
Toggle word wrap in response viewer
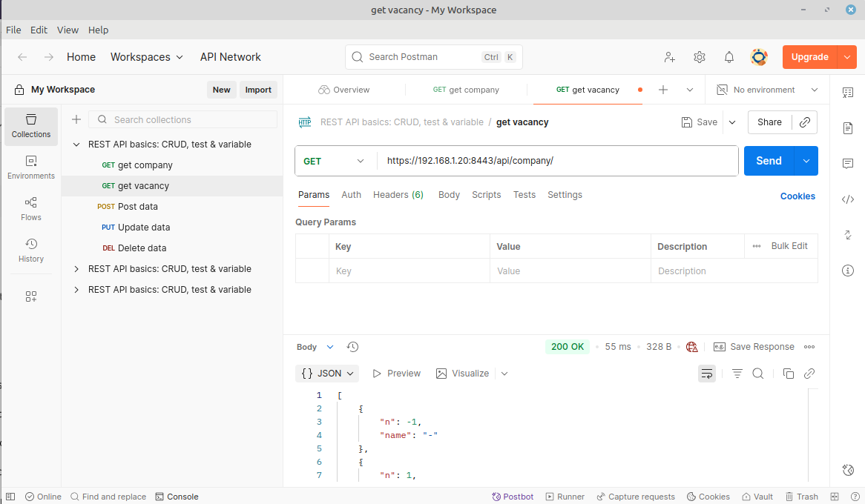(706, 374)
